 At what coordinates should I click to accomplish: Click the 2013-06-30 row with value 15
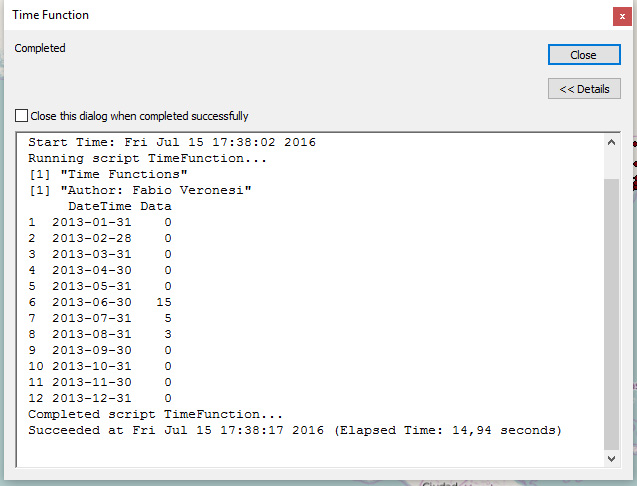point(100,302)
